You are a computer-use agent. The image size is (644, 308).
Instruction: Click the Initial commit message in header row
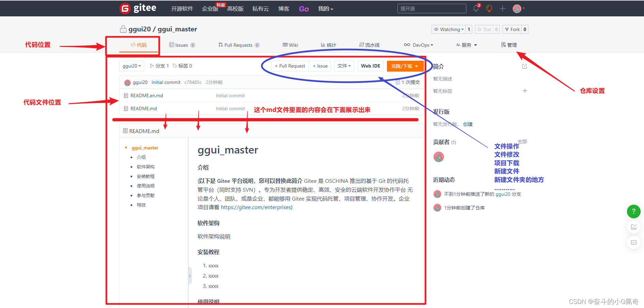click(166, 82)
